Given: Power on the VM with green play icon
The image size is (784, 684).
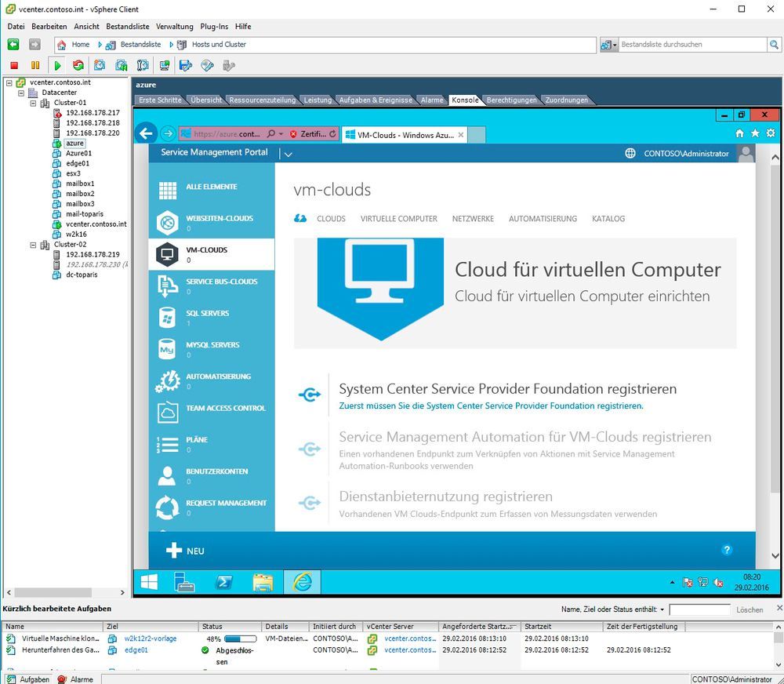Looking at the screenshot, I should click(x=56, y=65).
